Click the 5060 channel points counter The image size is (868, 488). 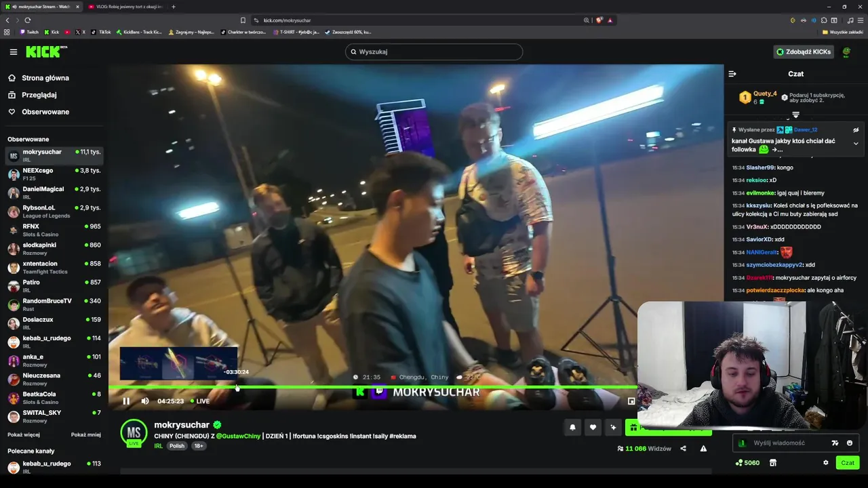click(x=747, y=463)
